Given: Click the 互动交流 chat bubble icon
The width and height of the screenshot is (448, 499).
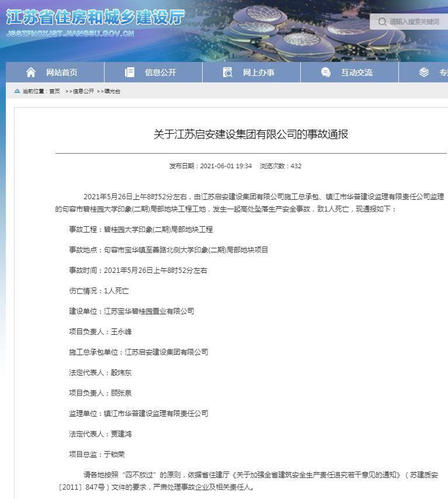Looking at the screenshot, I should (x=325, y=72).
